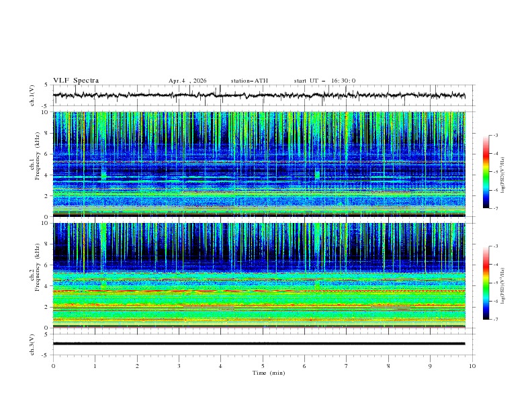This screenshot has height=411, width=532.
Task: Click the ch.1(V) axis tick "-5"
Action: coord(46,106)
